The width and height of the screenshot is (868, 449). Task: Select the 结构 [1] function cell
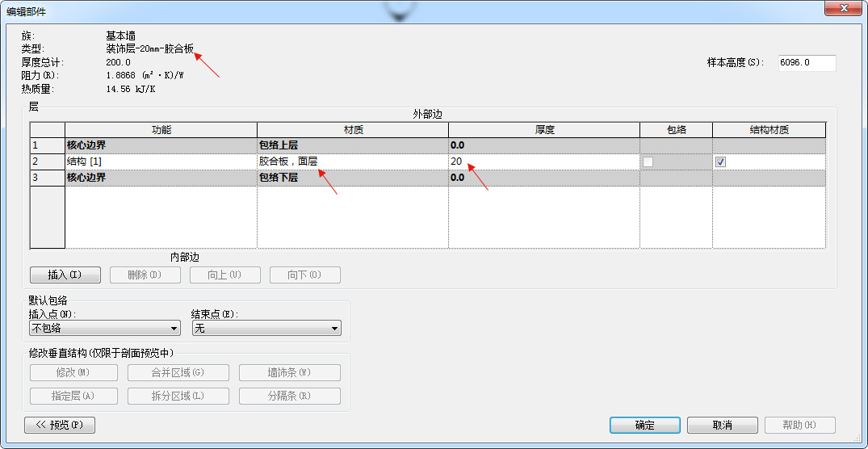[161, 162]
